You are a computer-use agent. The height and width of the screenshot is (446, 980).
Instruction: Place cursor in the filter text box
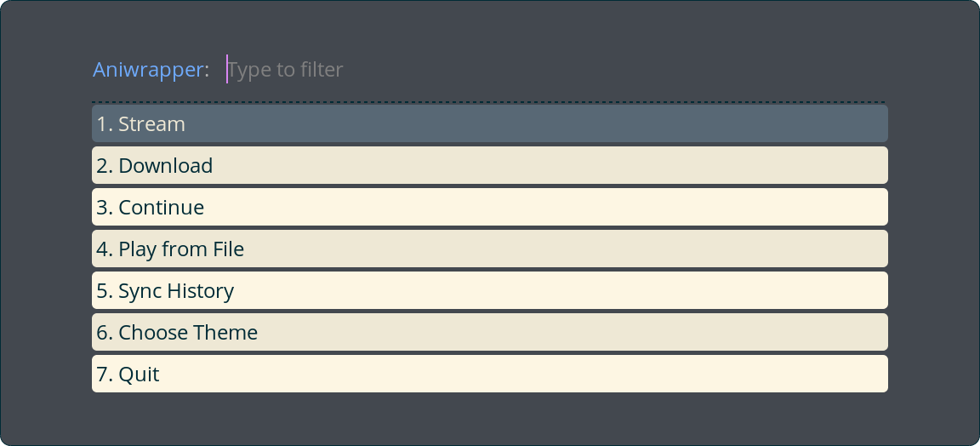(x=553, y=69)
